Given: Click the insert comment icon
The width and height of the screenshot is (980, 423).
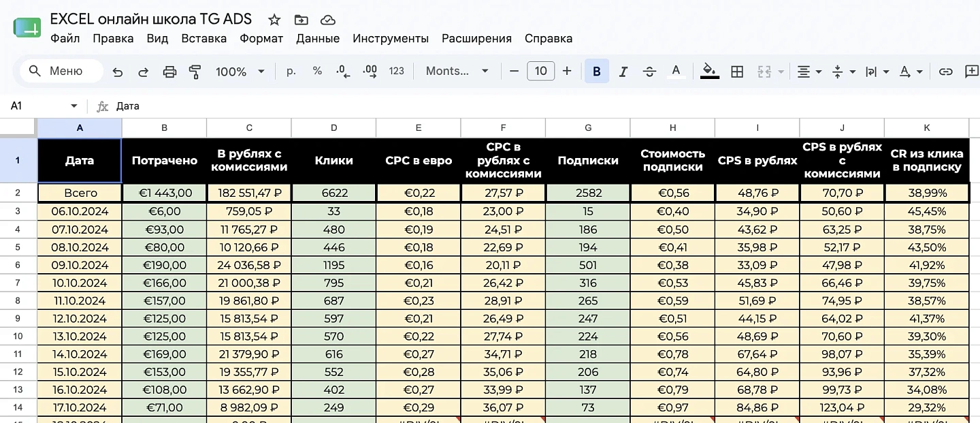Looking at the screenshot, I should (972, 71).
